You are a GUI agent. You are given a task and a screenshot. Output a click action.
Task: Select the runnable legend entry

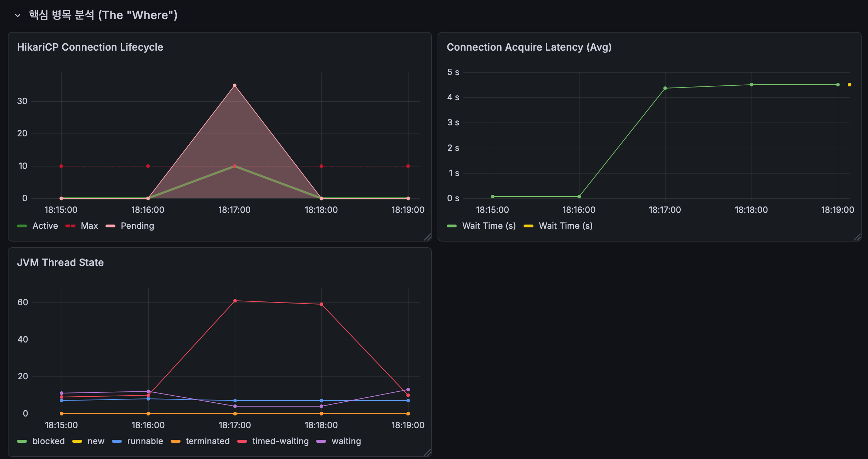pos(145,441)
